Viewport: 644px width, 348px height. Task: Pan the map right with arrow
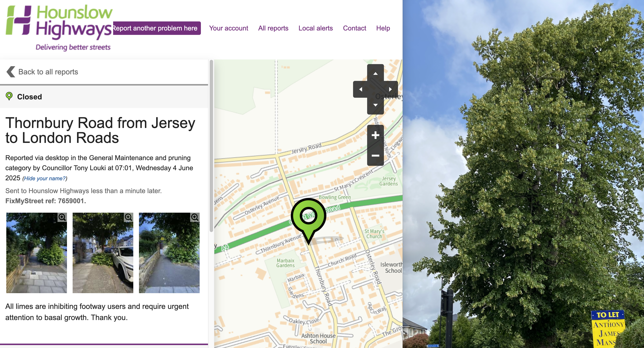[390, 89]
